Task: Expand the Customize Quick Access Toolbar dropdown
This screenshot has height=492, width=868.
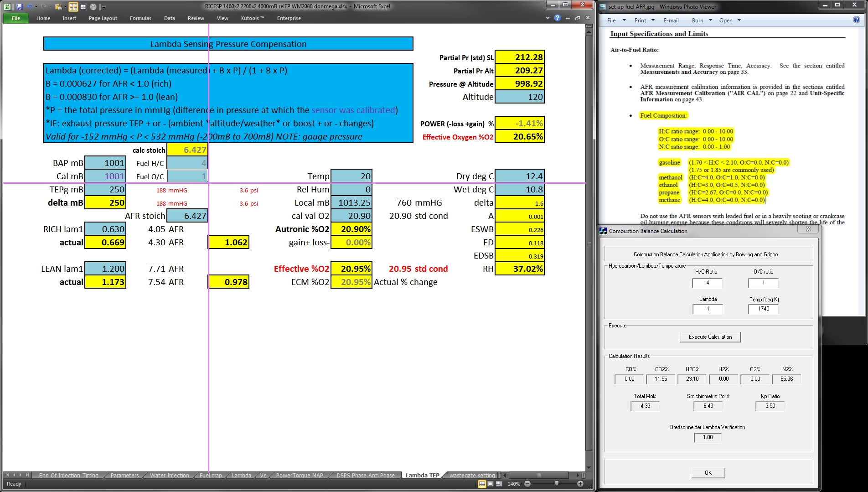Action: tap(103, 7)
